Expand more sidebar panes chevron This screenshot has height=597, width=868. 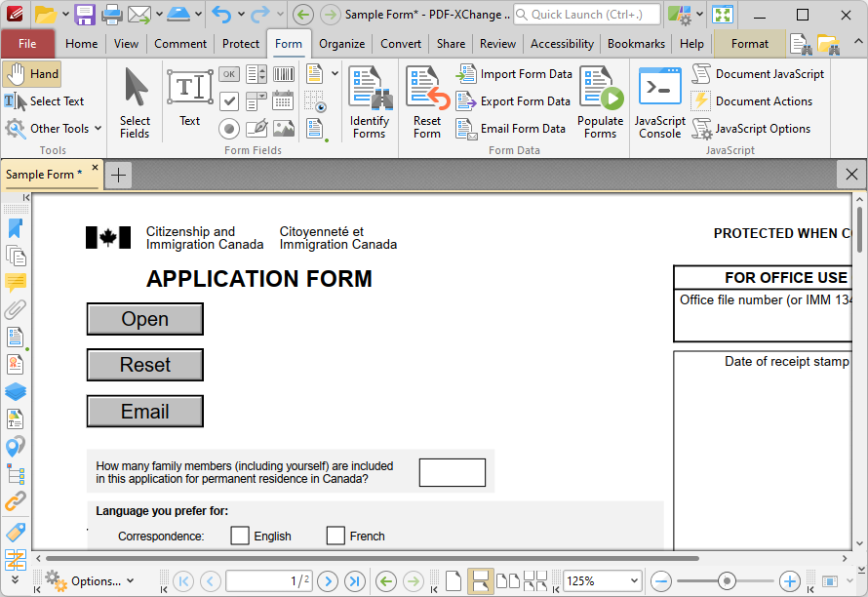16,579
